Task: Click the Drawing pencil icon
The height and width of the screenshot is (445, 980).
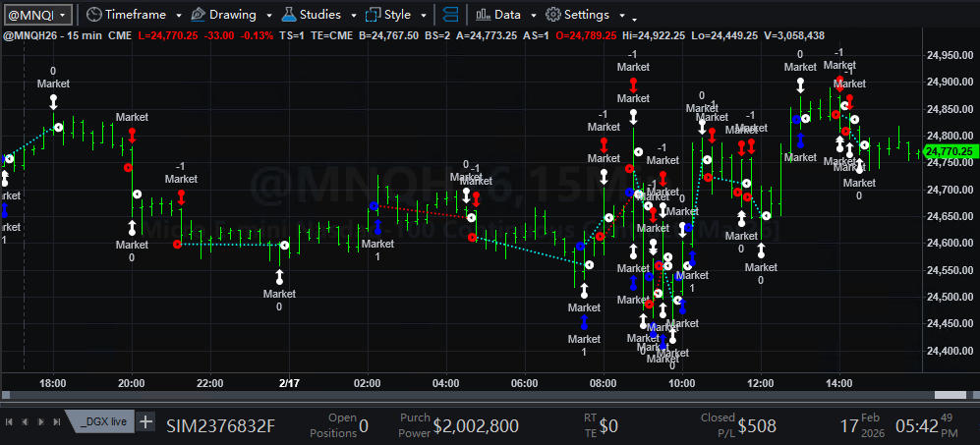Action: 198,15
